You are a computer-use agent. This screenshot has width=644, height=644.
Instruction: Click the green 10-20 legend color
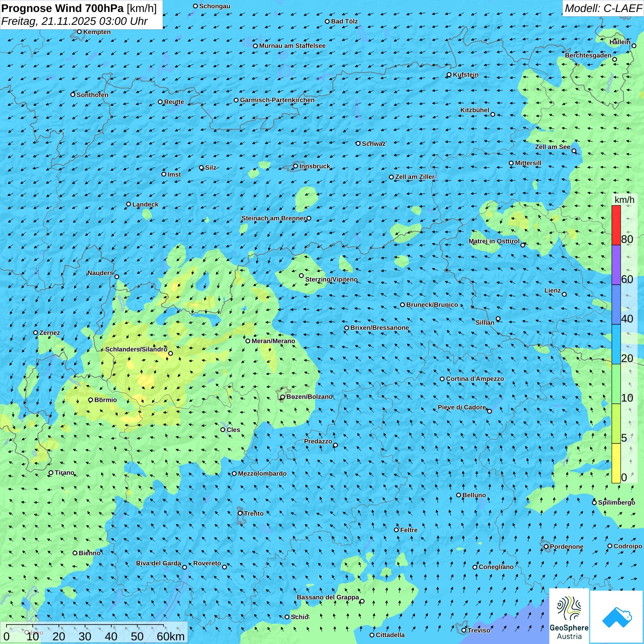pyautogui.click(x=616, y=384)
